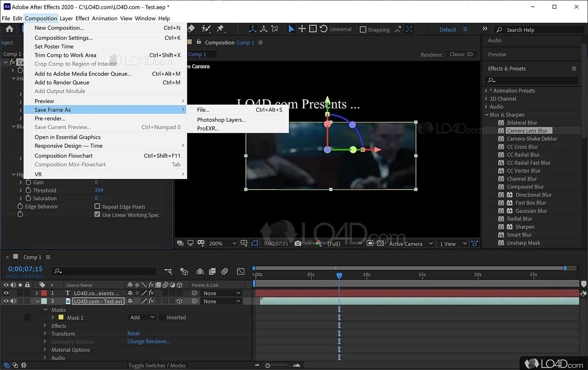Open the 200% magnification dropdown

pyautogui.click(x=223, y=243)
